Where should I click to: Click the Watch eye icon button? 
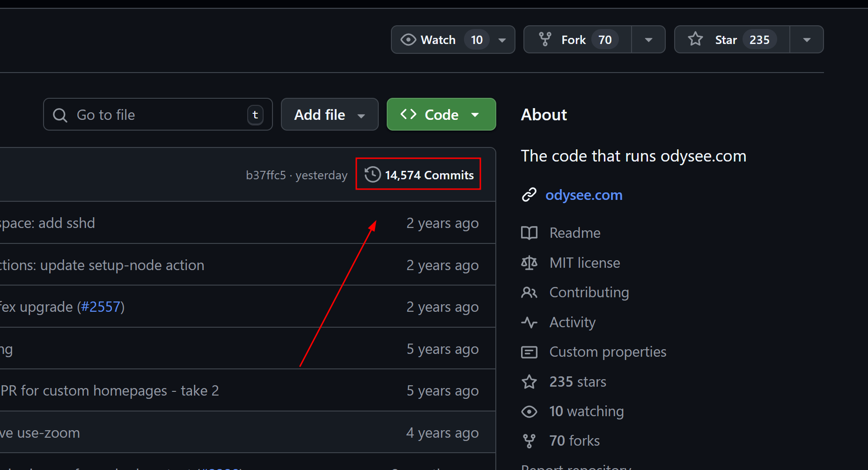pos(408,40)
